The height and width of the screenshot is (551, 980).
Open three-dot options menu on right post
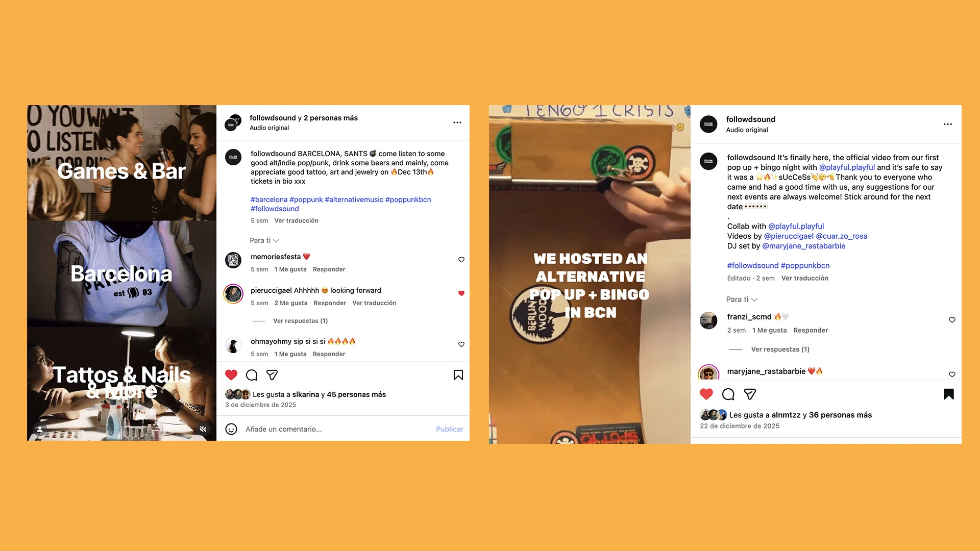pyautogui.click(x=948, y=124)
